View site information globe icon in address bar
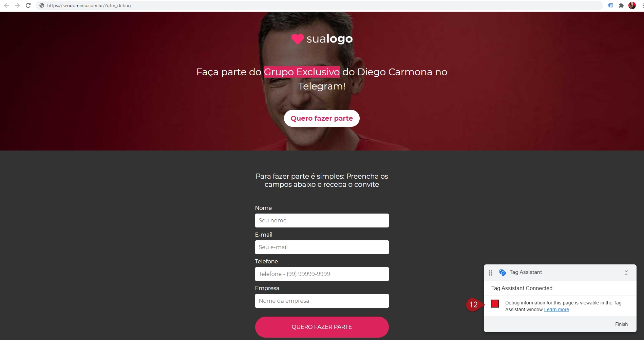644x340 pixels. (x=42, y=5)
